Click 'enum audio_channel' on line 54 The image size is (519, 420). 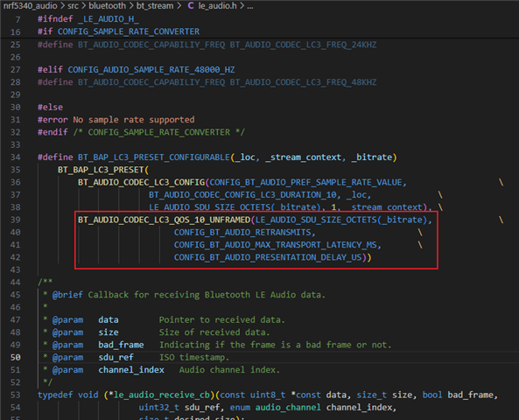pyautogui.click(x=276, y=408)
